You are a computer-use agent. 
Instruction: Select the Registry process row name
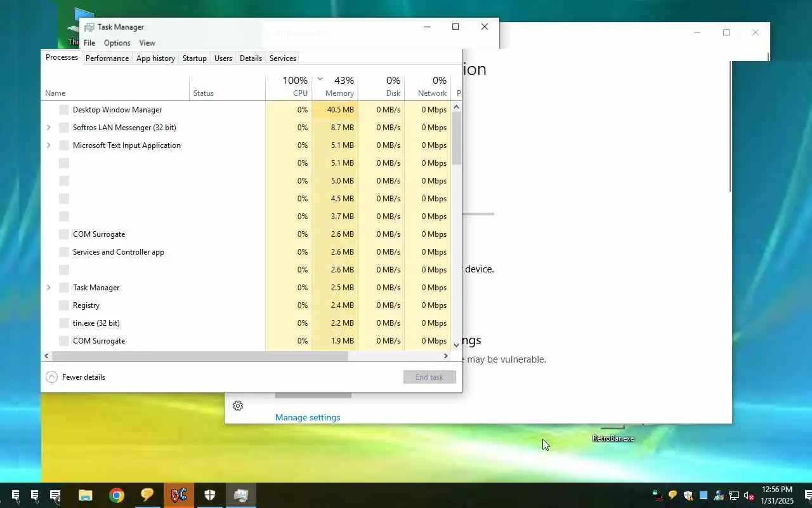click(x=86, y=305)
